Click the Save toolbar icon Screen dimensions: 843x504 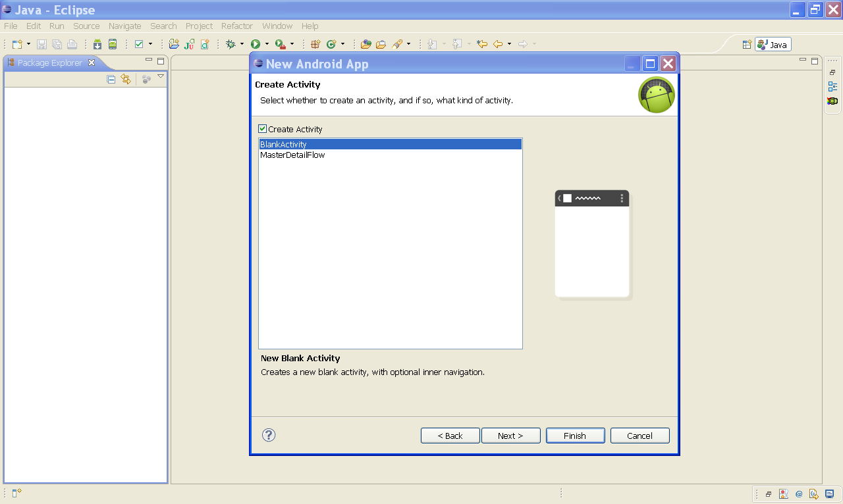(x=41, y=44)
